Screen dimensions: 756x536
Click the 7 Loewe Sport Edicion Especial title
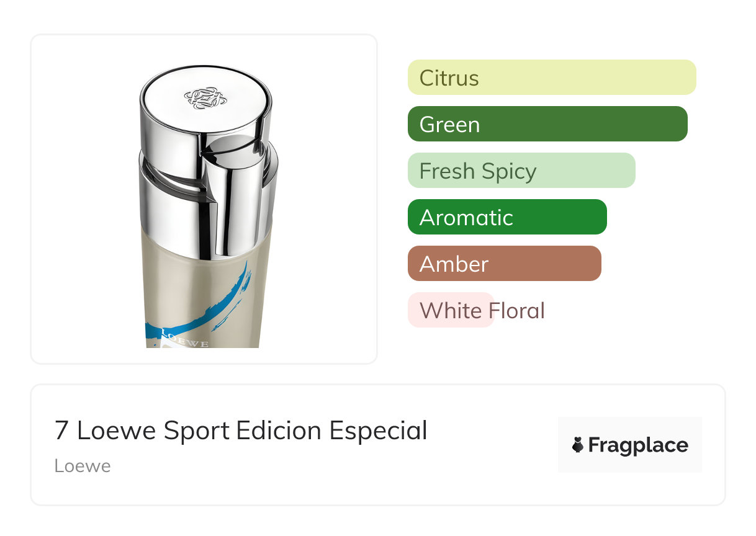pyautogui.click(x=241, y=431)
